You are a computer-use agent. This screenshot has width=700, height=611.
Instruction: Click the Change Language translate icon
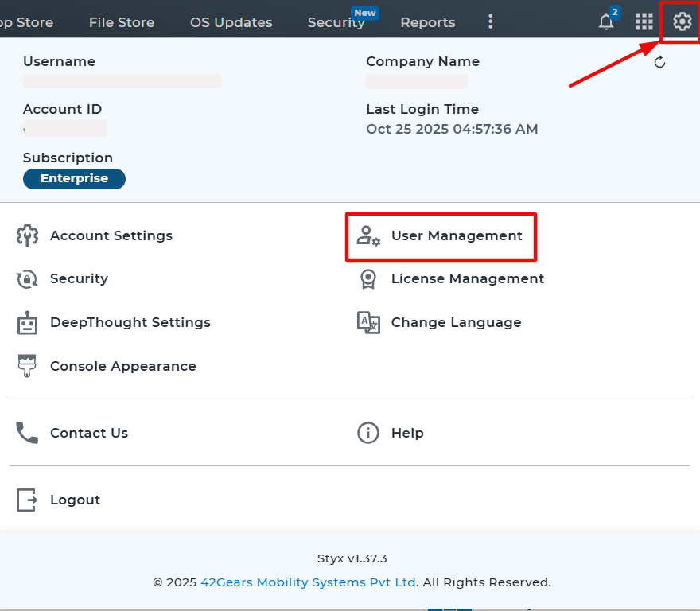click(x=368, y=322)
